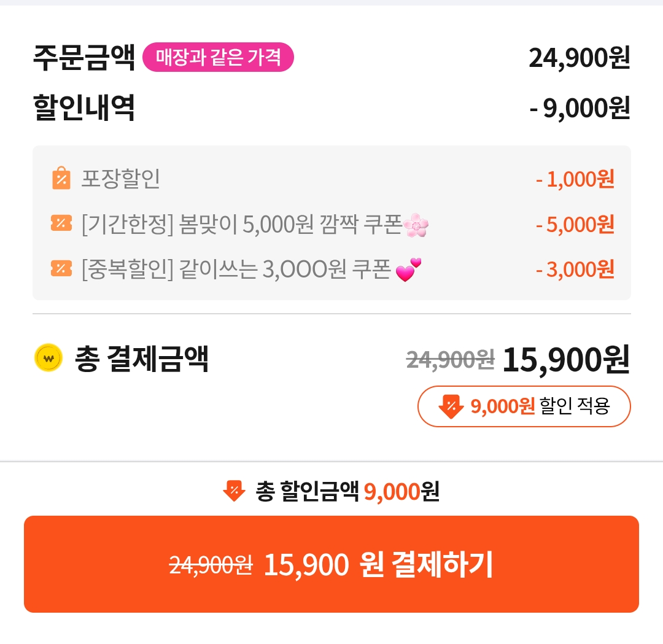Click the takeout discount bag icon

pos(61,179)
